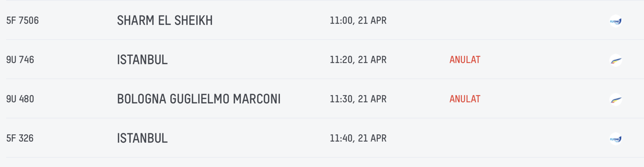Open the ISTANBUL destination of flight 9U 746
Viewport: 644px width, 167px height.
pyautogui.click(x=142, y=60)
